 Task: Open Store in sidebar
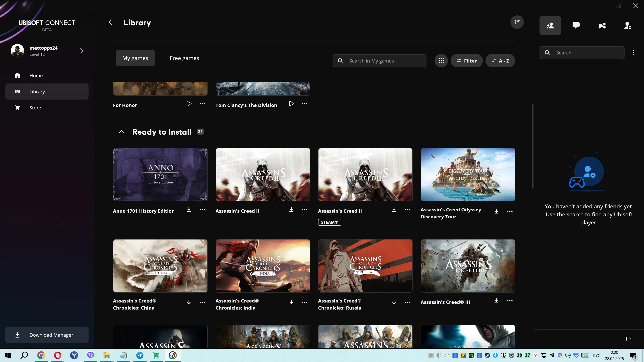coord(47,108)
